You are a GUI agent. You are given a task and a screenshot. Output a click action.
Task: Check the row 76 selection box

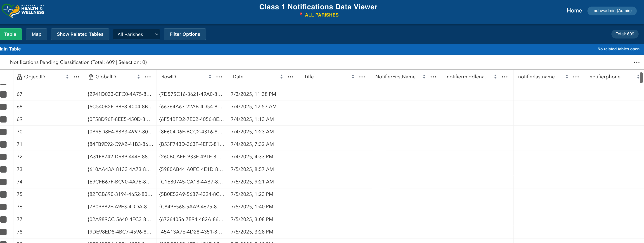[x=3, y=207]
